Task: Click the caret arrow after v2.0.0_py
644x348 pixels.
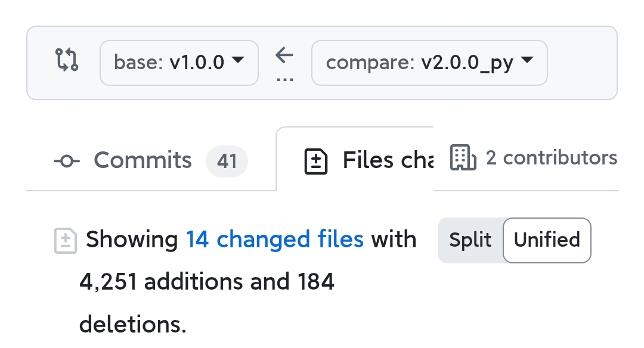Action: (x=527, y=60)
